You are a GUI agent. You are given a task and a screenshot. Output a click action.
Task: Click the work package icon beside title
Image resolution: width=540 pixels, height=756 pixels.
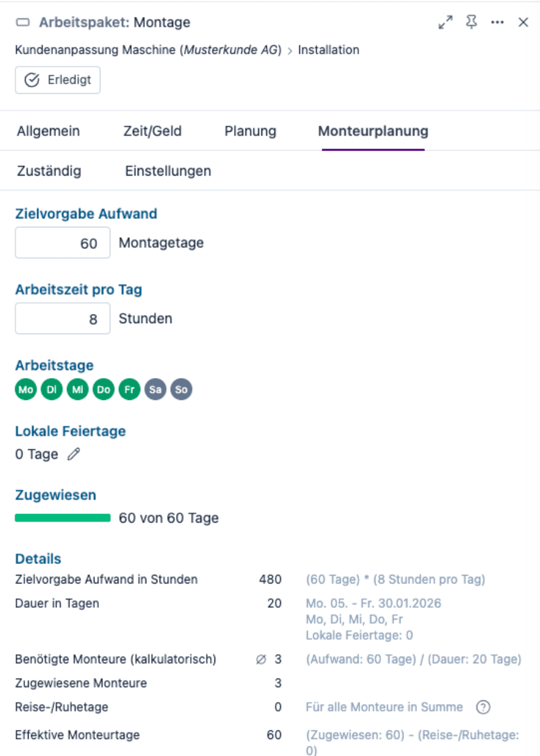(x=23, y=23)
